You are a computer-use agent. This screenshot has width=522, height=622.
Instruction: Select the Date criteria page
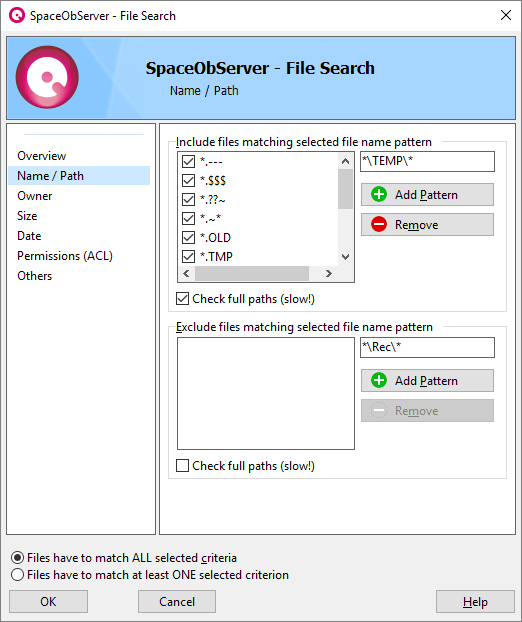coord(29,236)
